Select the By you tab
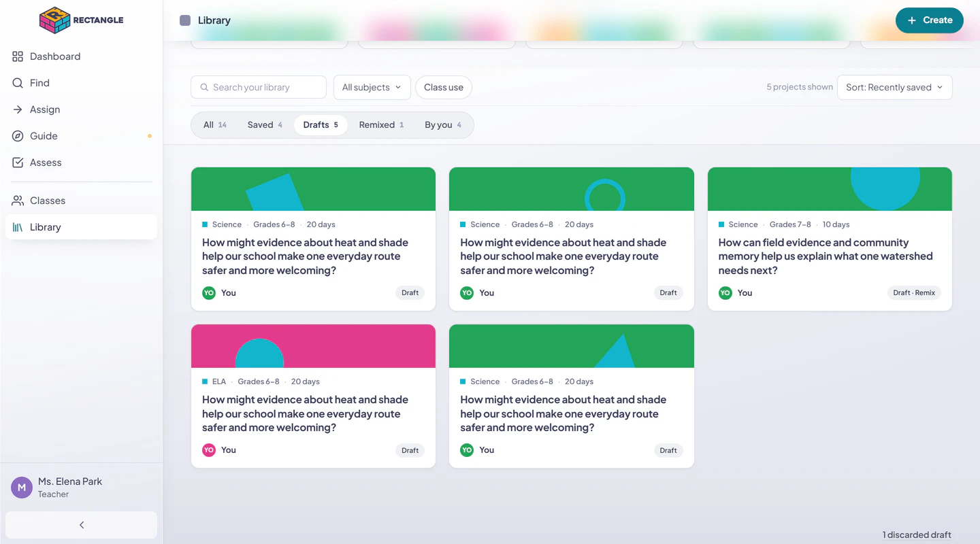This screenshot has width=980, height=544. [x=443, y=125]
